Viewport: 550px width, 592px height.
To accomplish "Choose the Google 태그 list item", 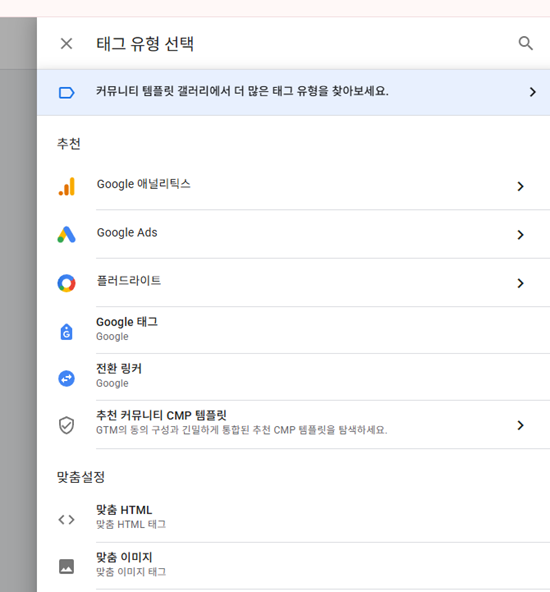I will pos(294,330).
